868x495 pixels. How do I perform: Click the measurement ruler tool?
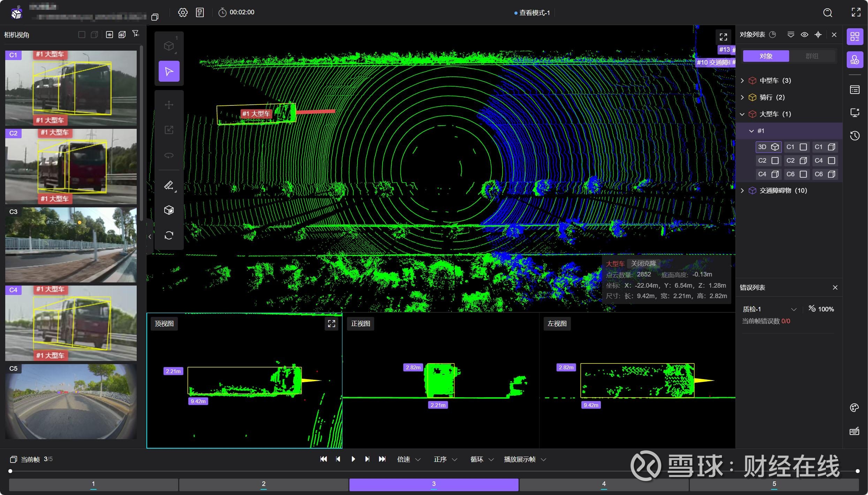[169, 185]
